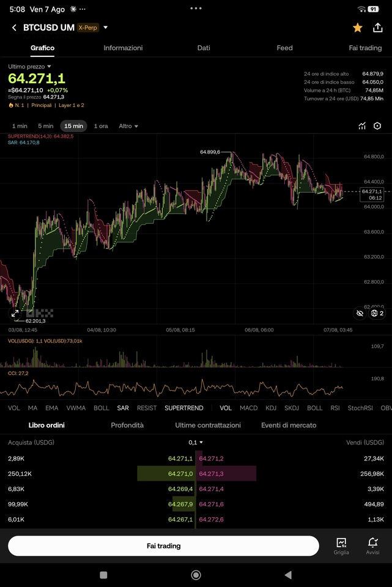Toggle the gold favorite star

358,28
